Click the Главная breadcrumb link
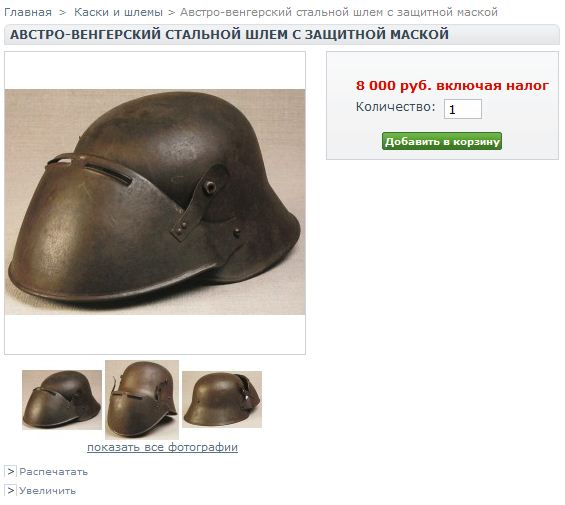Screen dimensions: 565x505 pyautogui.click(x=28, y=12)
